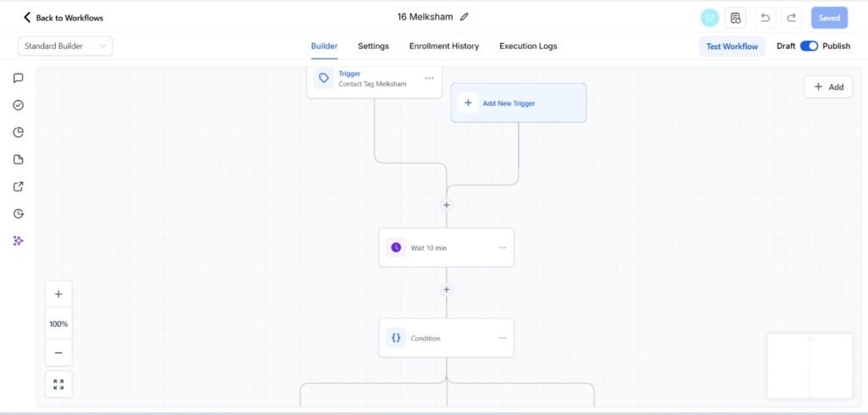This screenshot has width=868, height=415.
Task: Open Wait 10 min three-dot menu
Action: point(502,247)
